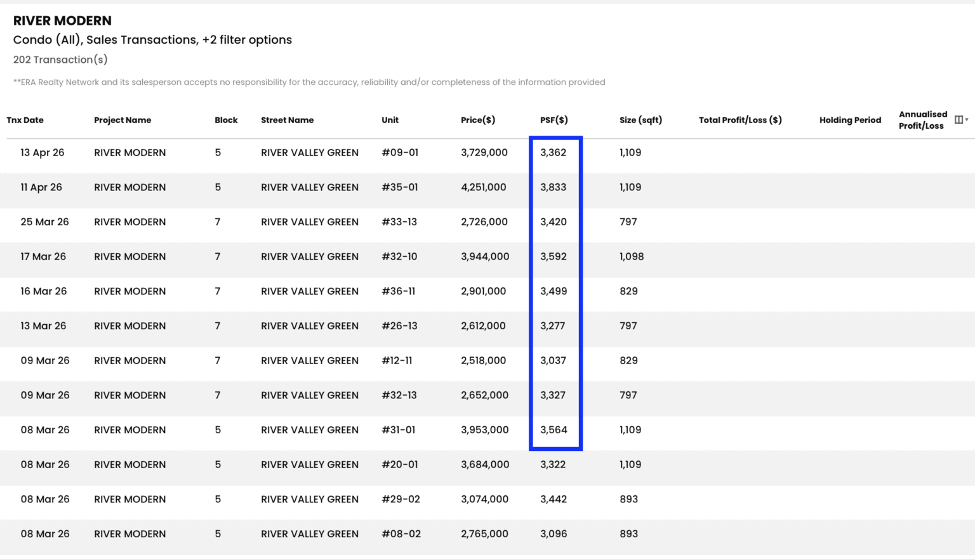The width and height of the screenshot is (975, 560).
Task: Click the RIVER MODERN heading
Action: click(x=62, y=21)
